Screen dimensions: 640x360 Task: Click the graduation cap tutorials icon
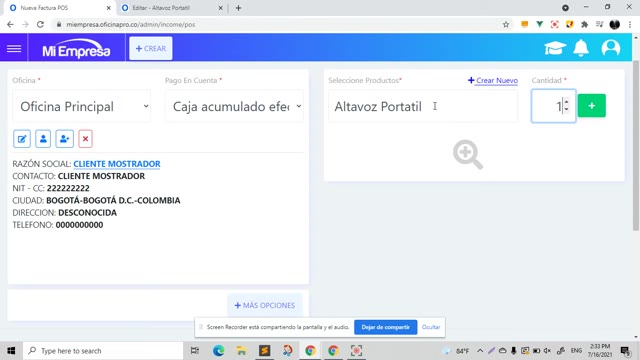pos(555,48)
